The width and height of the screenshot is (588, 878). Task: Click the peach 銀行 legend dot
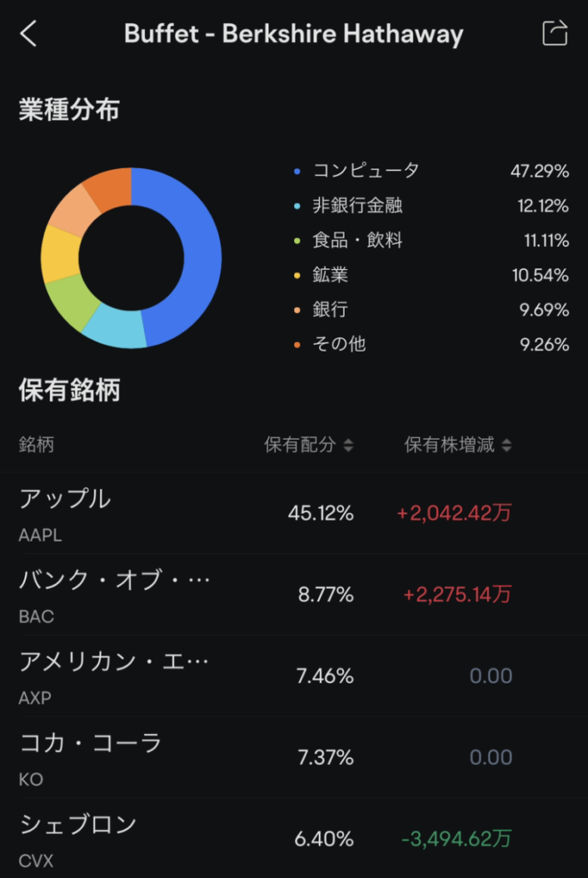[297, 310]
